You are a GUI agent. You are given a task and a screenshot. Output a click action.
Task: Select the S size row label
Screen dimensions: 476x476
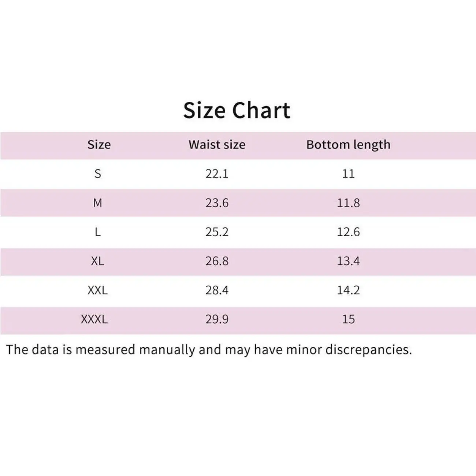tap(98, 174)
